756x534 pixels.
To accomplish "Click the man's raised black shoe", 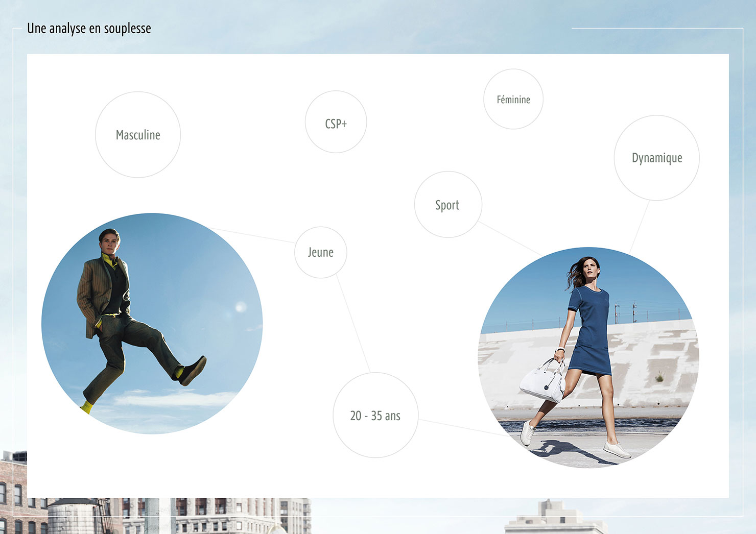I will pos(193,371).
